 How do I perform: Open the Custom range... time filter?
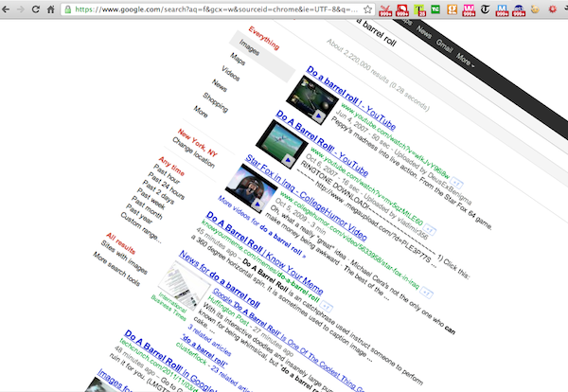pos(140,227)
